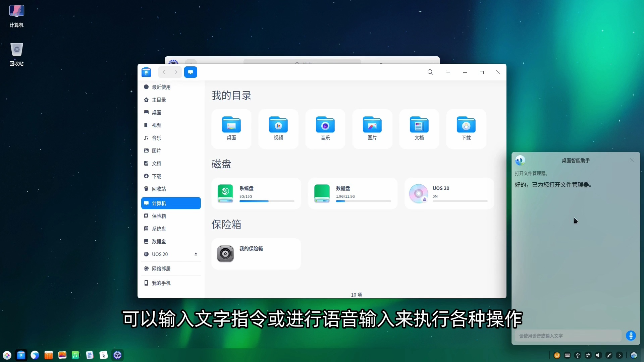Select 下载 in sidebar
Viewport: 644px width, 362px height.
[x=171, y=176]
